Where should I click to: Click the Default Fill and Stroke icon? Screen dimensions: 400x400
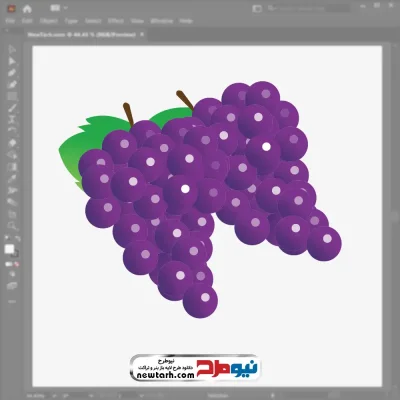click(x=7, y=238)
